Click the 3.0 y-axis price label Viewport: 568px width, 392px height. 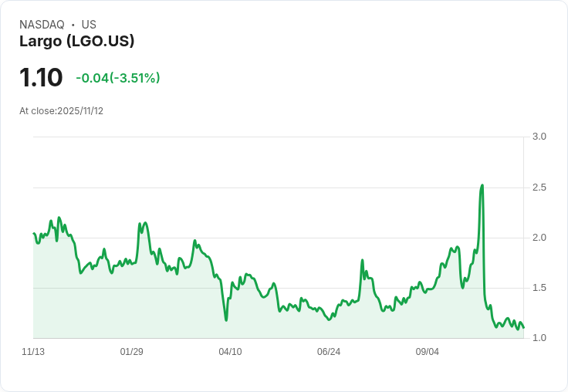pyautogui.click(x=539, y=137)
